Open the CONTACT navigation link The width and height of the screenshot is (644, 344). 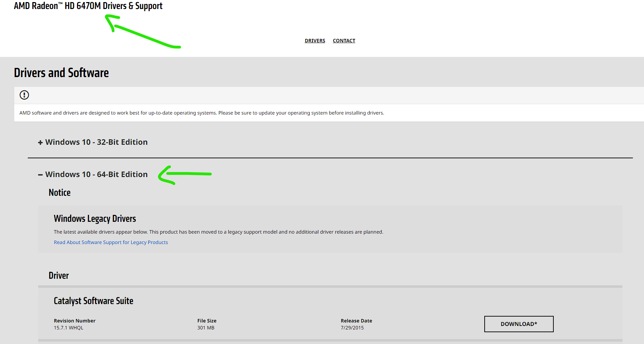[344, 41]
